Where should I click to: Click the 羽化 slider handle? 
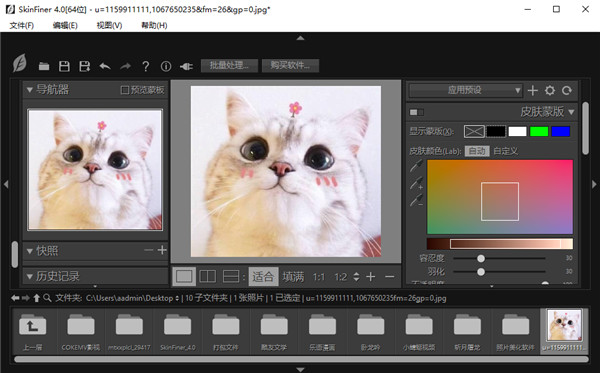click(481, 272)
